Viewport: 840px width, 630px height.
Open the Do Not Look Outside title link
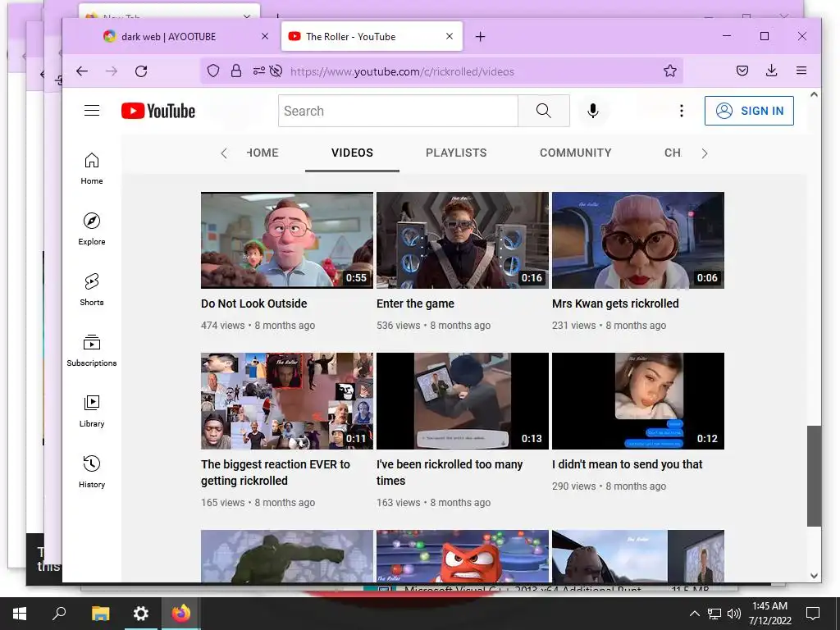click(x=254, y=304)
